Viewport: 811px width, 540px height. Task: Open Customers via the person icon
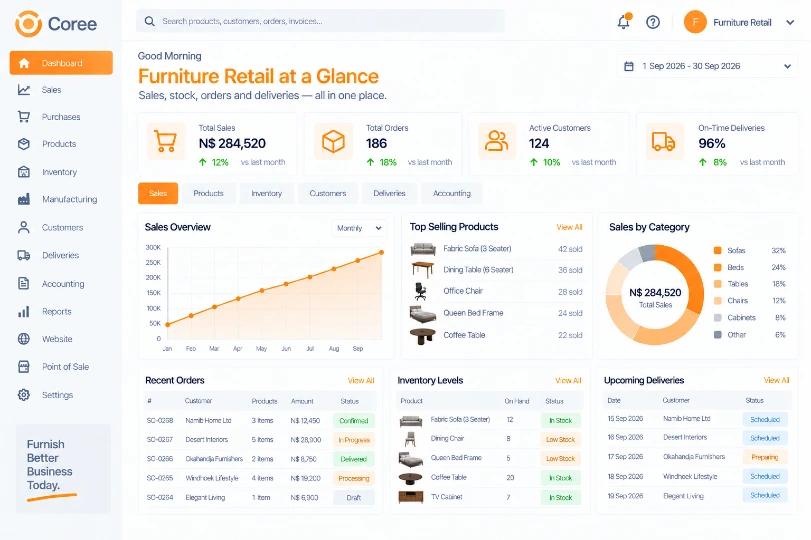(x=24, y=227)
